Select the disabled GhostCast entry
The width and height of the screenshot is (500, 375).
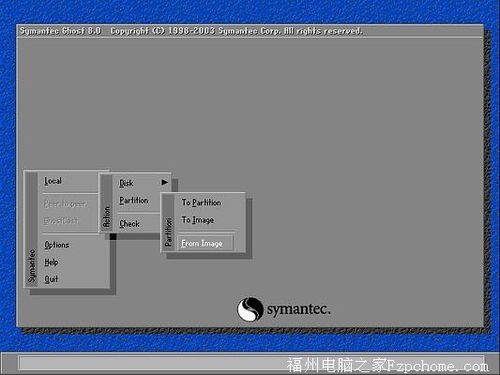coord(61,221)
